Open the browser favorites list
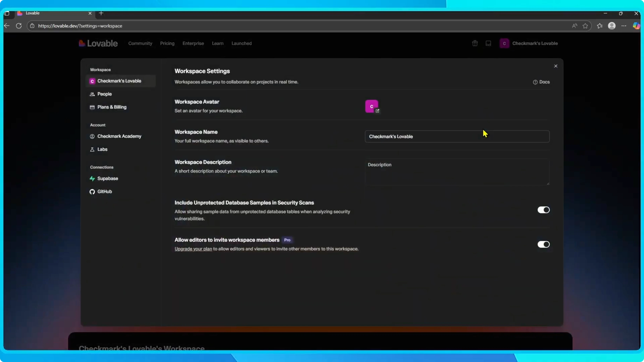The width and height of the screenshot is (644, 362). tap(600, 26)
